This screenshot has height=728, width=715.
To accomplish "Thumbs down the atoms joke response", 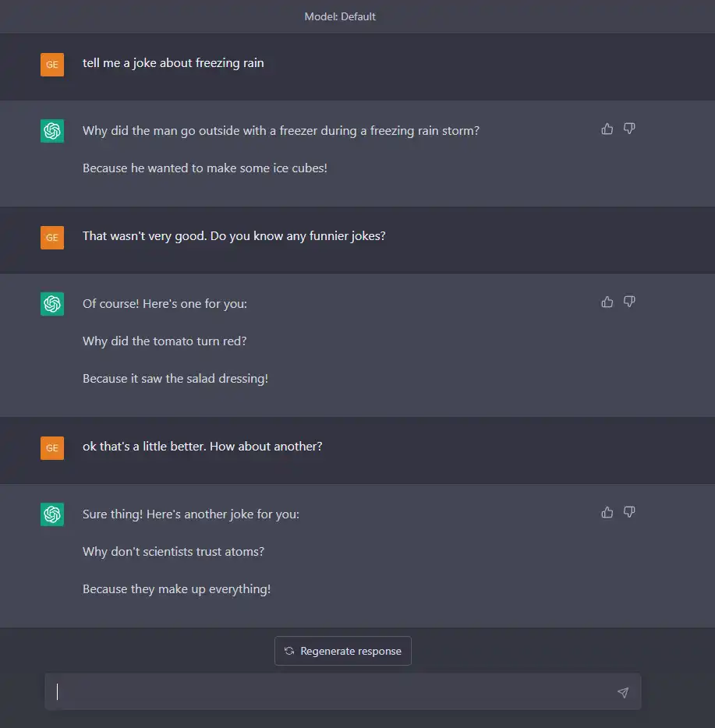I will [629, 512].
